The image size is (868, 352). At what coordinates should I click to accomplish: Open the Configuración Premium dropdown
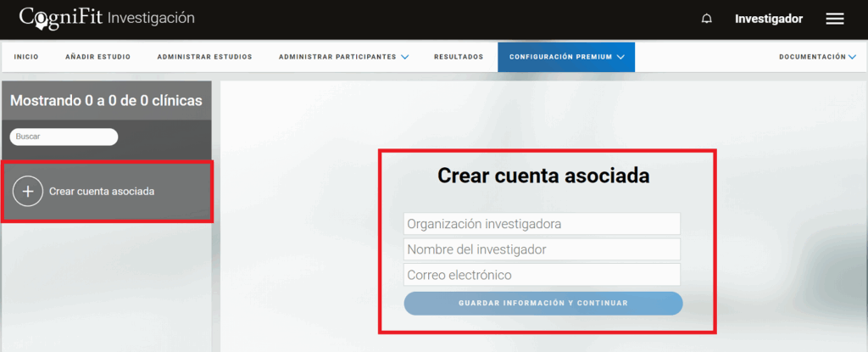(x=566, y=57)
